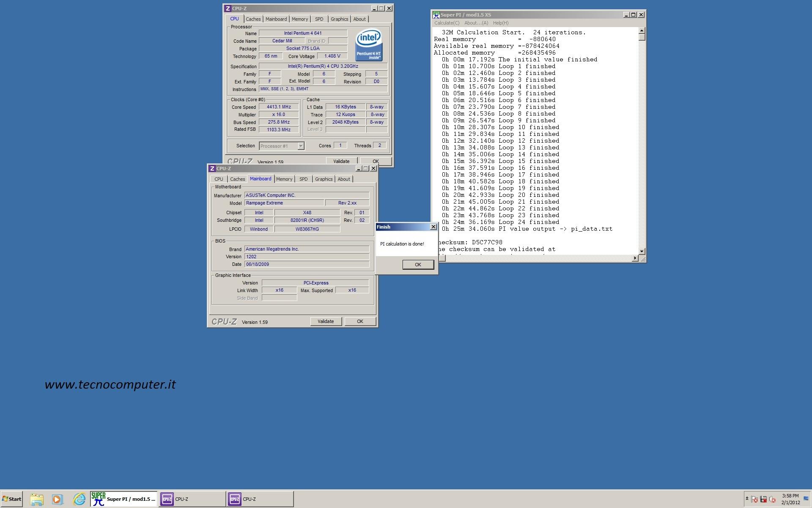This screenshot has height=508, width=812.
Task: Click Super PI horizontal scrollbar right arrow
Action: pos(635,258)
